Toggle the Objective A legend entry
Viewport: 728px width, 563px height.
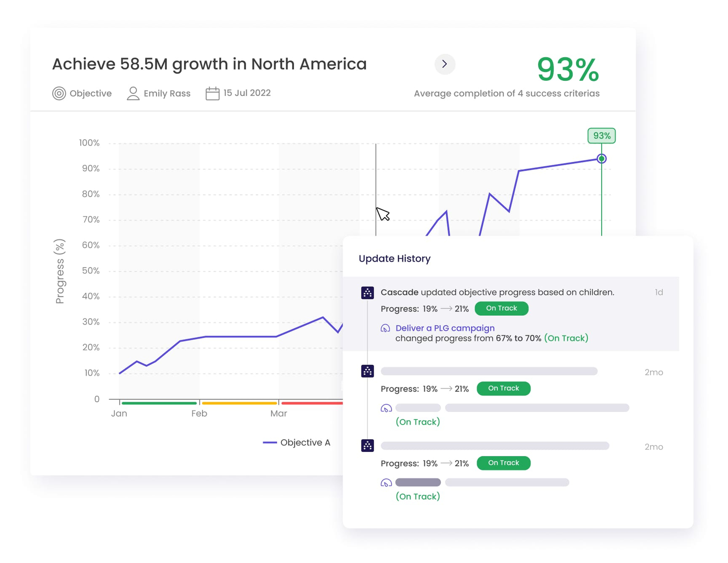[x=297, y=443]
